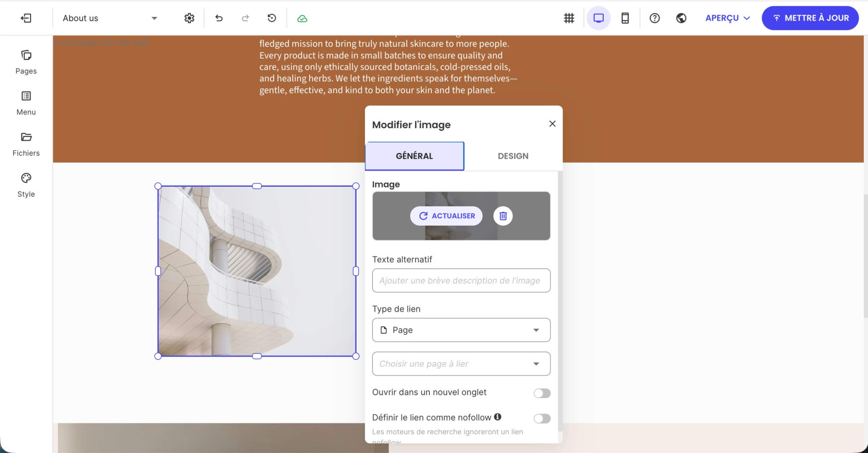Screen dimensions: 868x453
Task: Expand the About us page dropdown
Action: pos(110,18)
